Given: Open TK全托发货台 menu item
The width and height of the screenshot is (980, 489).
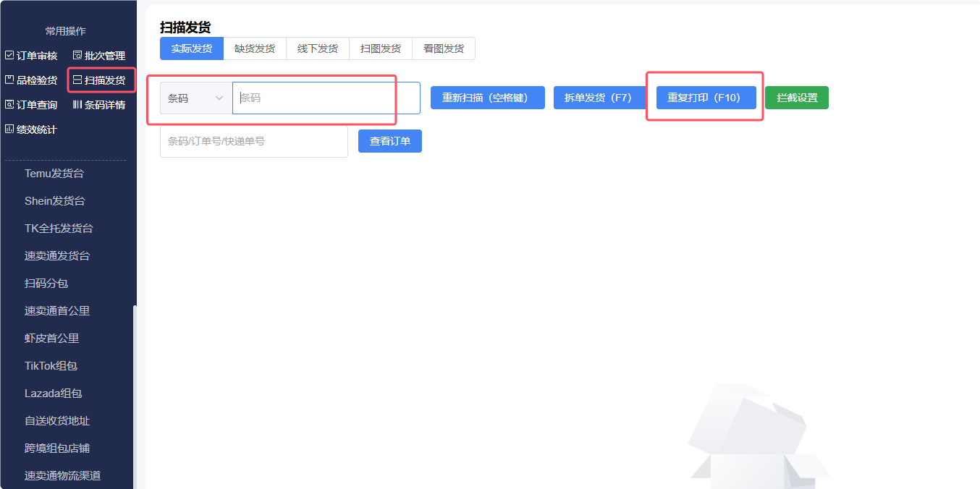Looking at the screenshot, I should (x=59, y=228).
